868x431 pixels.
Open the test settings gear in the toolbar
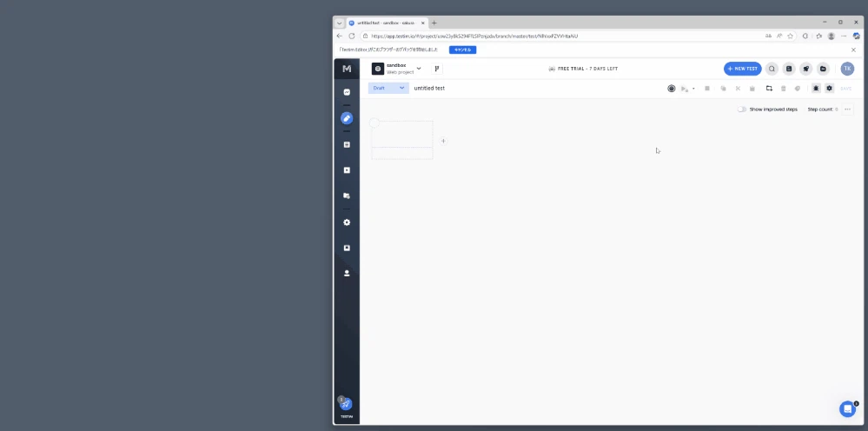click(x=829, y=89)
